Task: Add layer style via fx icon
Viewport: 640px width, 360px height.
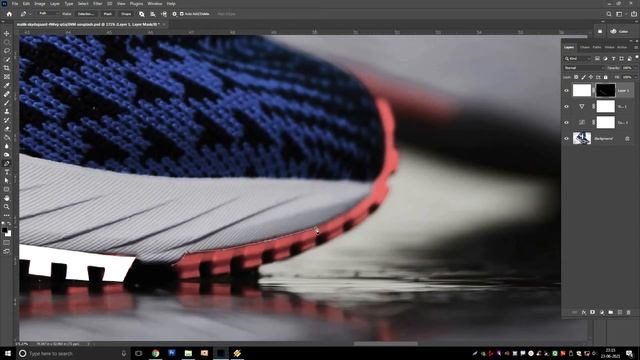Action: [584, 312]
